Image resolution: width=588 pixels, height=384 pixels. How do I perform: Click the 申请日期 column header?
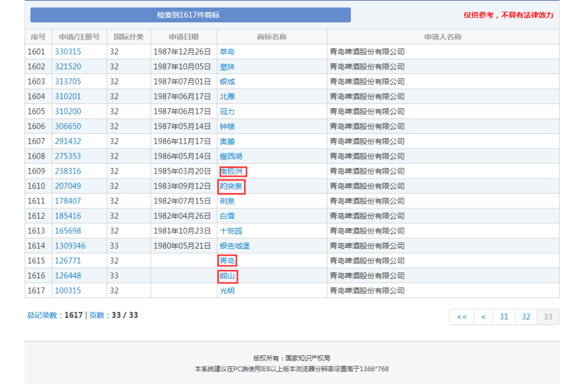tap(183, 37)
